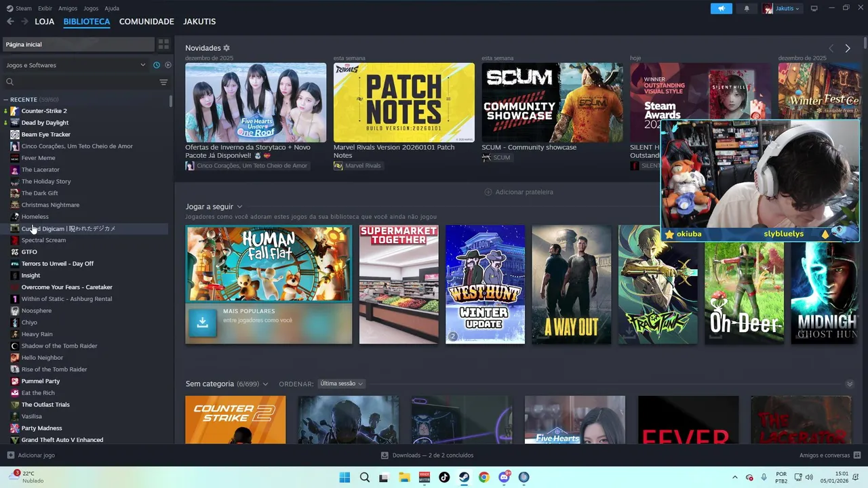
Task: Show hidden system tray icons chevron
Action: pyautogui.click(x=734, y=477)
